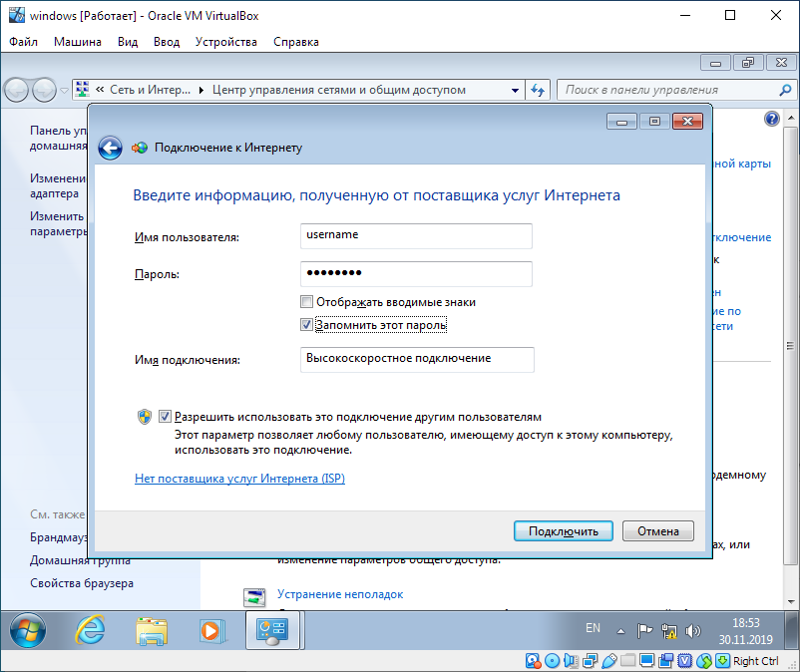This screenshot has height=672, width=800.
Task: Expand address bar history dropdown arrow
Action: click(x=515, y=91)
